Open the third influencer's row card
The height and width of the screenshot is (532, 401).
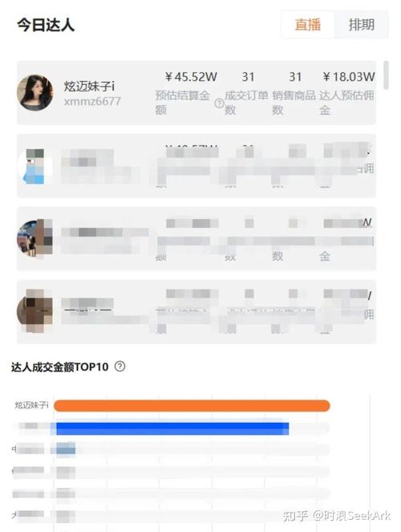[x=196, y=238]
